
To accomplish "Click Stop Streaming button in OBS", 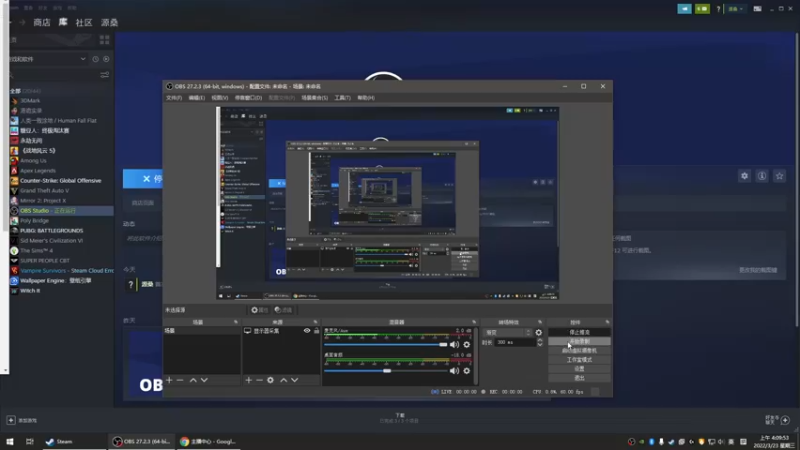I will [579, 332].
